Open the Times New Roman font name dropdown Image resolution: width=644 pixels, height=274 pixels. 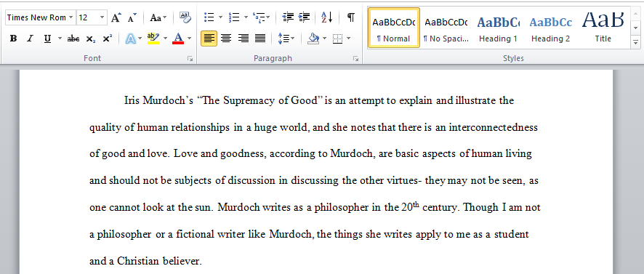[71, 17]
